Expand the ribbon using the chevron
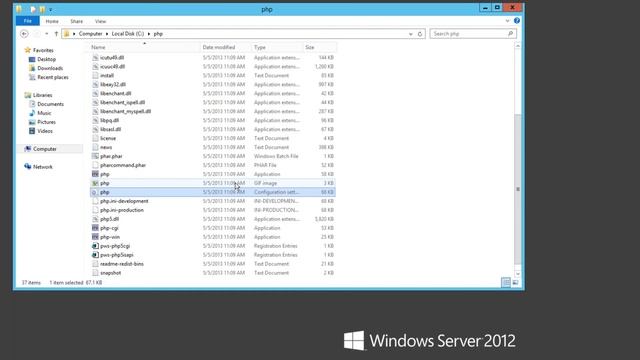640x360 pixels. (x=507, y=21)
